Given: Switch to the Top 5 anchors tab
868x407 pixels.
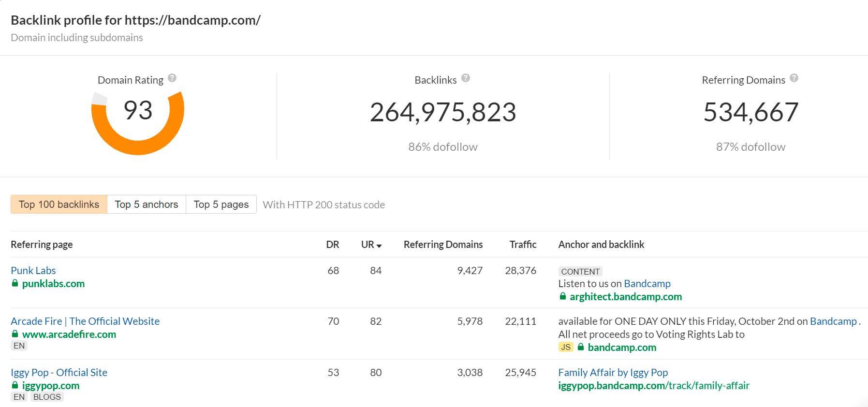Looking at the screenshot, I should pyautogui.click(x=147, y=204).
